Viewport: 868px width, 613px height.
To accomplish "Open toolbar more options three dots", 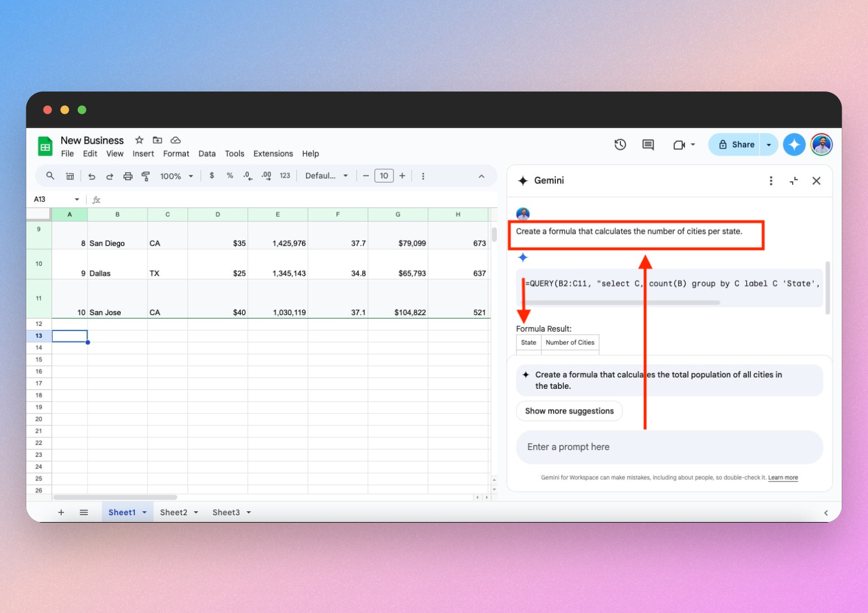I will (x=423, y=176).
